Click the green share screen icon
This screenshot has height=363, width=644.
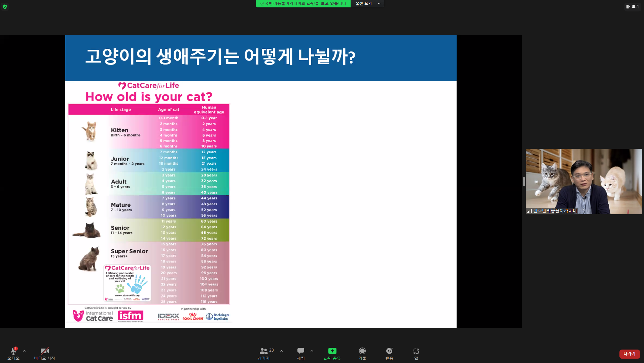[x=332, y=351]
